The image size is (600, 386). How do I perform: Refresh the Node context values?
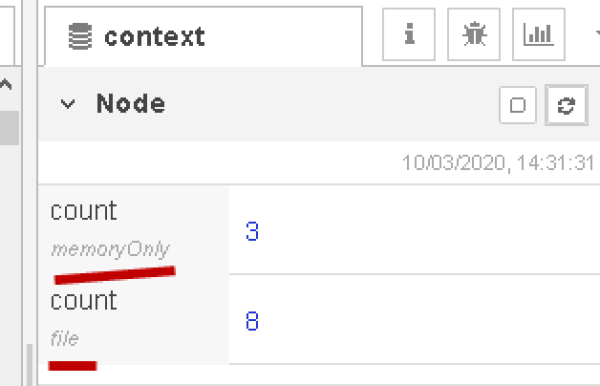click(566, 105)
